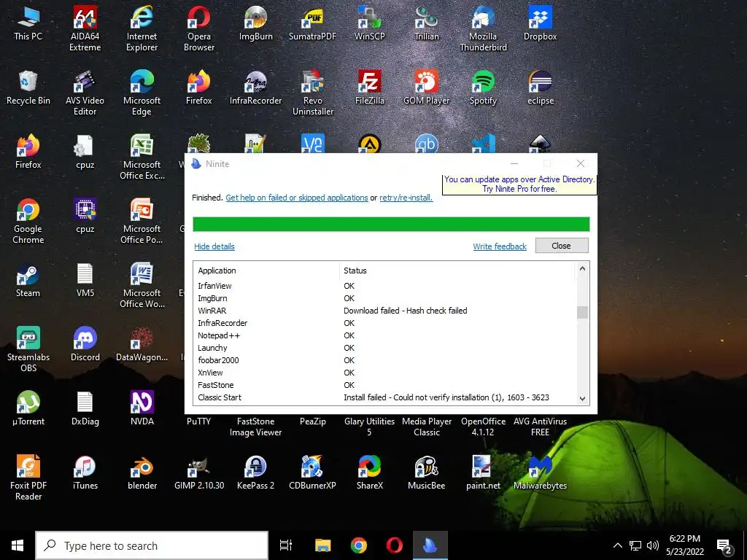Select the iTunes desktop icon
This screenshot has width=747, height=560.
tap(85, 472)
